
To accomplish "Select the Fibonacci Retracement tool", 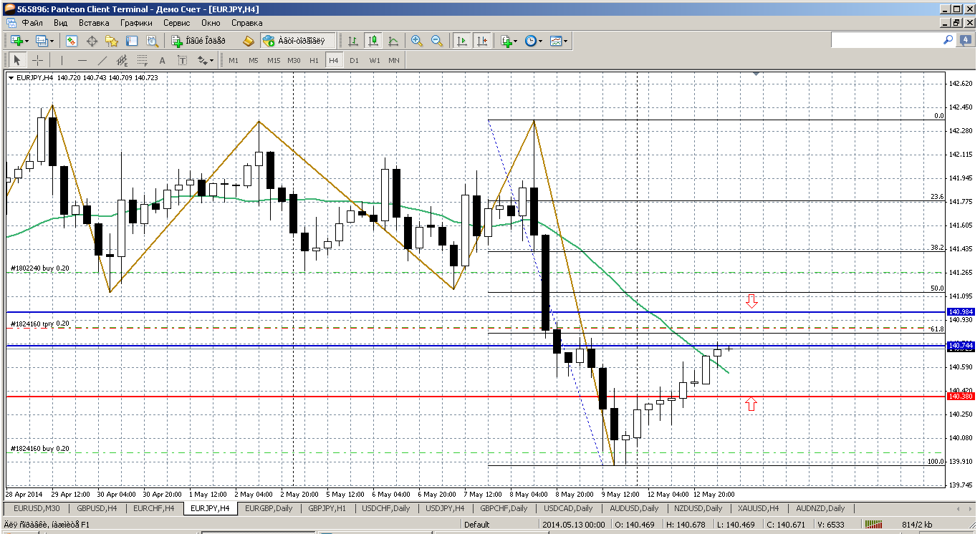I will (142, 61).
